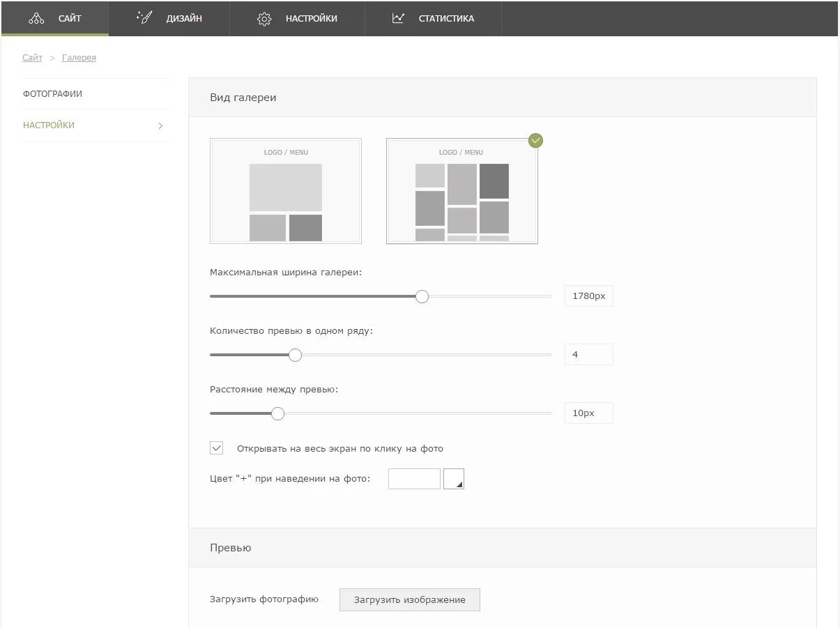Select the Настройки sidebar item
Screen dimensions: 840x628
96,125
